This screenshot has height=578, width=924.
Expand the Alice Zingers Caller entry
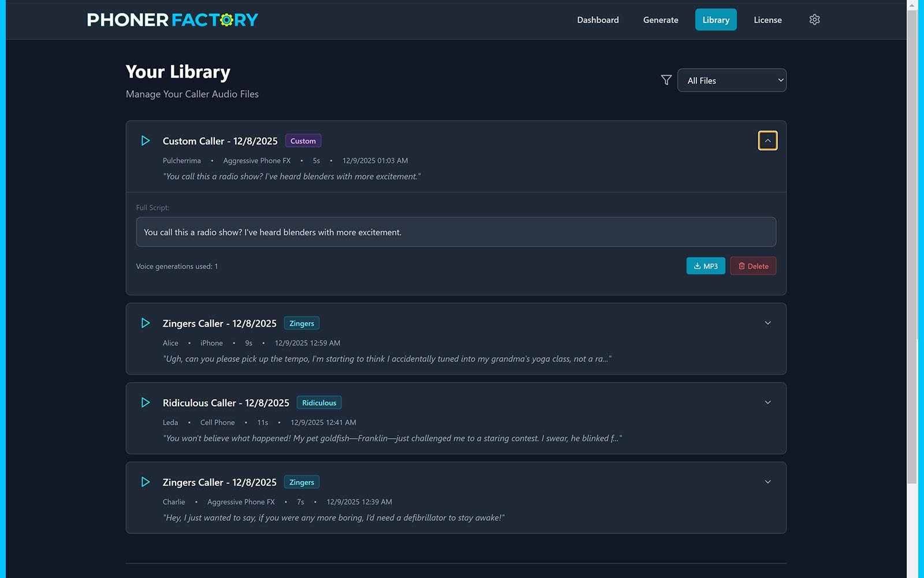click(x=767, y=323)
